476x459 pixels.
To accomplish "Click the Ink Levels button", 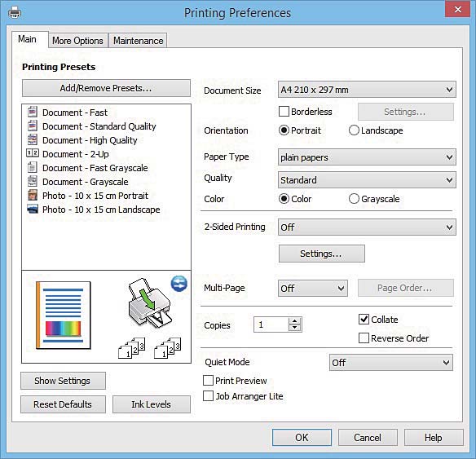I will coord(151,404).
